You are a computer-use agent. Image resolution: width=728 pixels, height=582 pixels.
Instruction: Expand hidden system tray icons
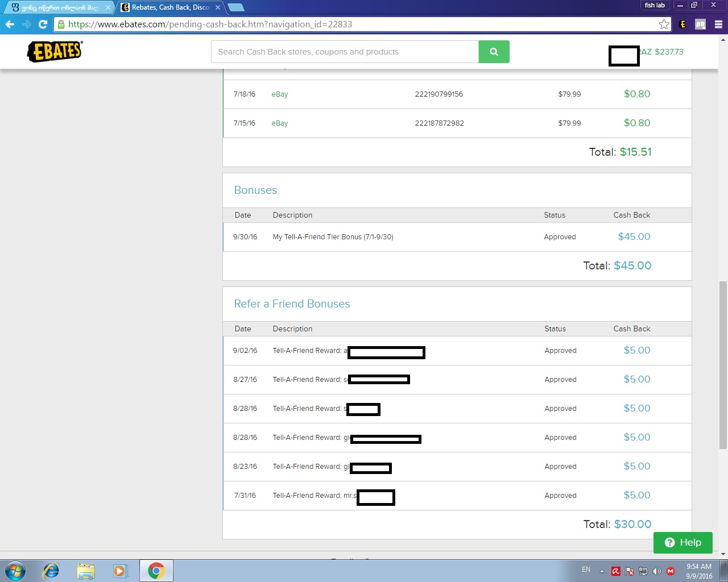(601, 571)
